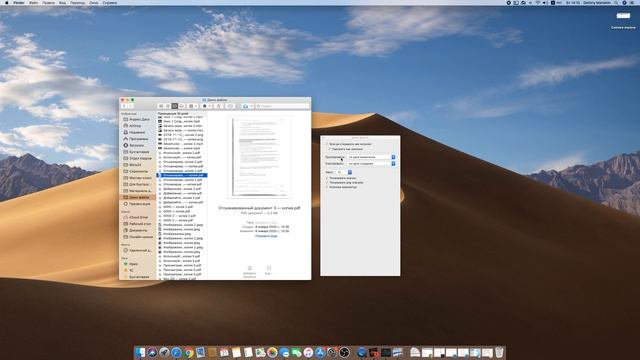Open Safari from the Dock
640x360 pixels.
pos(176,352)
